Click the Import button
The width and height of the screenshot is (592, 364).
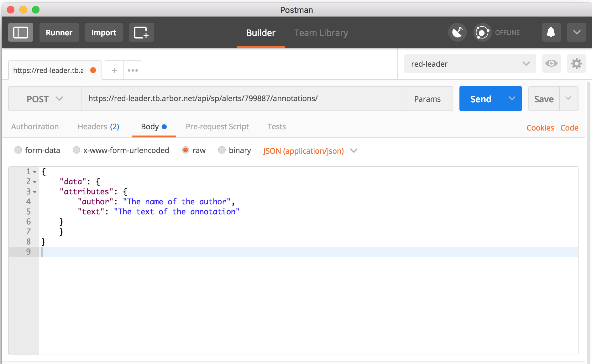point(104,32)
